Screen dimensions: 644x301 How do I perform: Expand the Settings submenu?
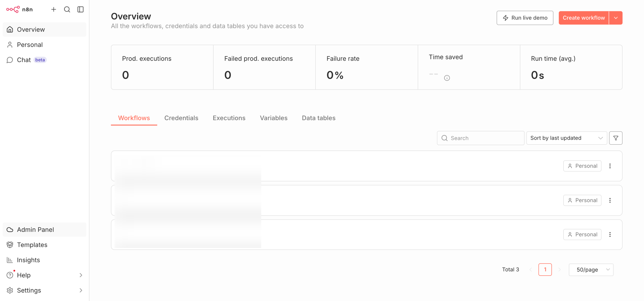pos(80,290)
